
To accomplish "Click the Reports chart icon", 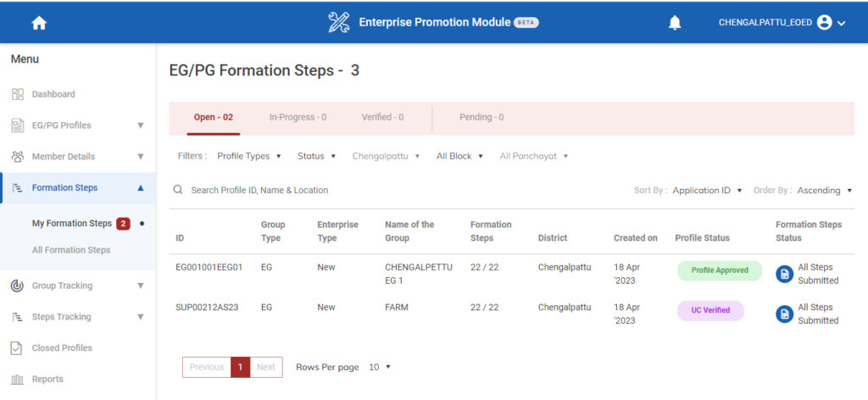I will point(17,380).
